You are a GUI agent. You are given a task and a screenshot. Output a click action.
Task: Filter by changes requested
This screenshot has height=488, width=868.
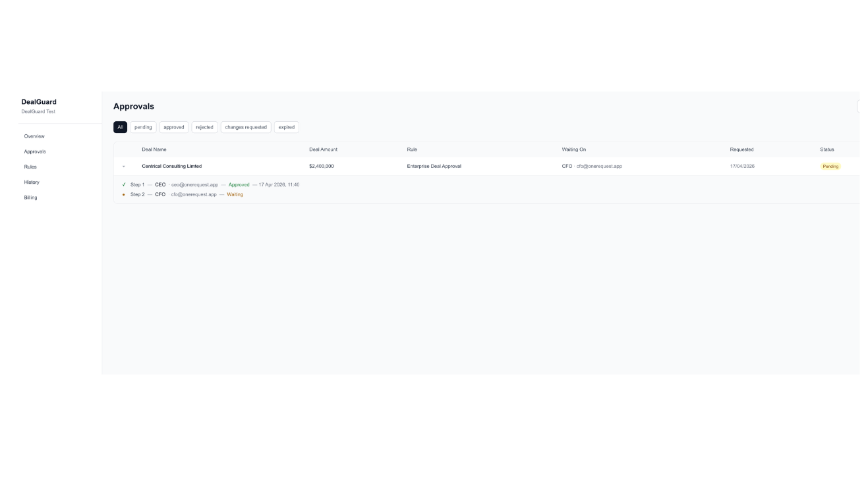click(x=246, y=127)
